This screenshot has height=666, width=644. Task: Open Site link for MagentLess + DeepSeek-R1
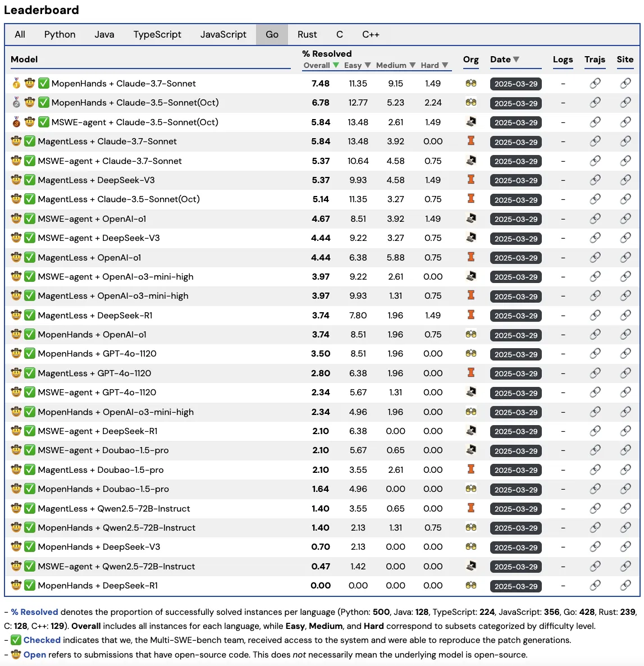coord(625,315)
